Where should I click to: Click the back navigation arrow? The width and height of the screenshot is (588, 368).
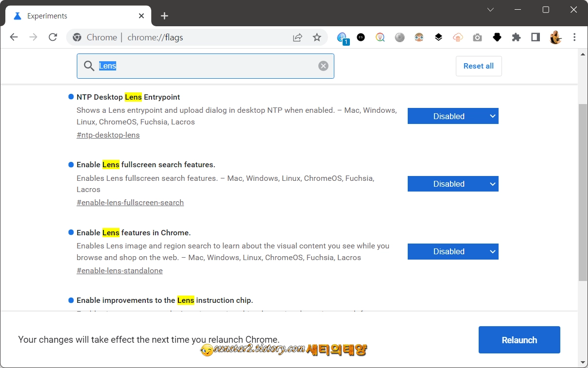pyautogui.click(x=14, y=37)
